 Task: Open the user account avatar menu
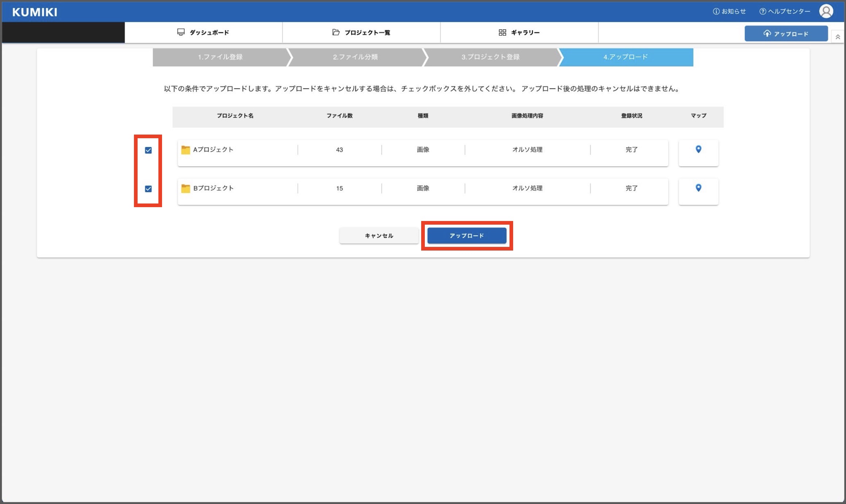pos(826,11)
